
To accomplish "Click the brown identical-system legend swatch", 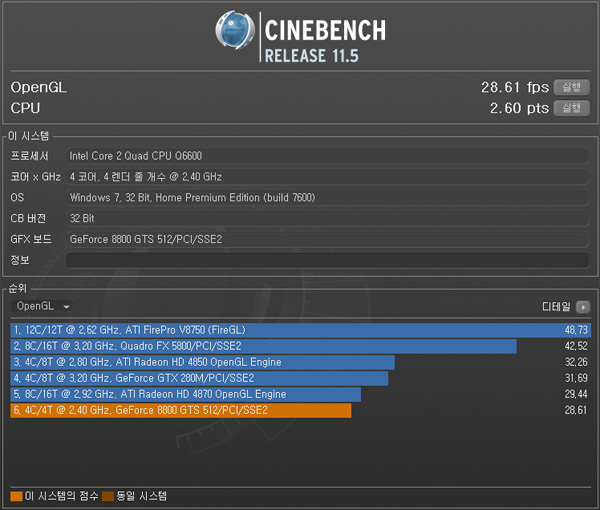I will (x=108, y=497).
